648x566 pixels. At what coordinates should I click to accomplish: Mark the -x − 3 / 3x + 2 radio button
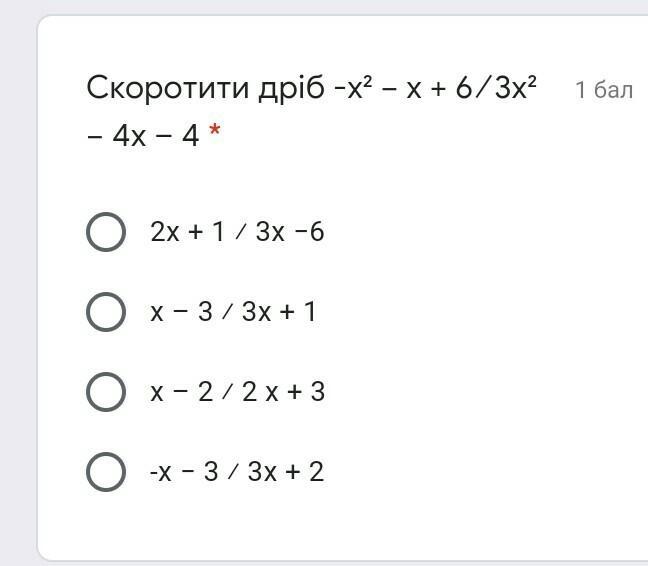106,472
